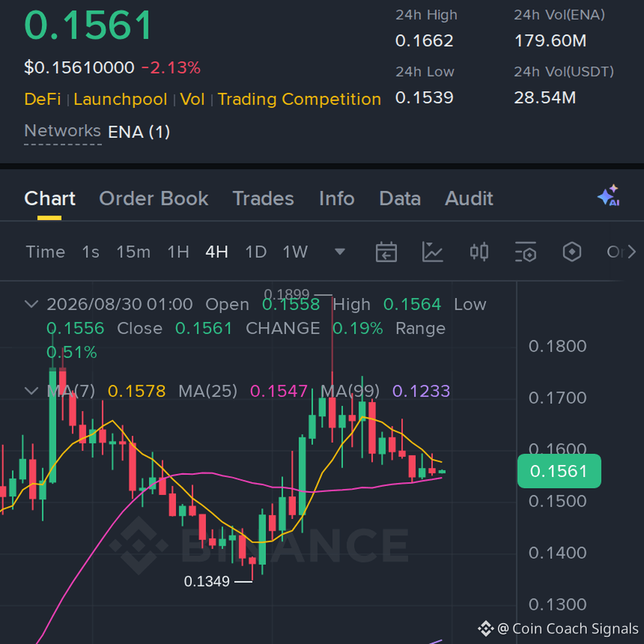Open the chart indicators line icon
644x644 pixels.
[432, 252]
